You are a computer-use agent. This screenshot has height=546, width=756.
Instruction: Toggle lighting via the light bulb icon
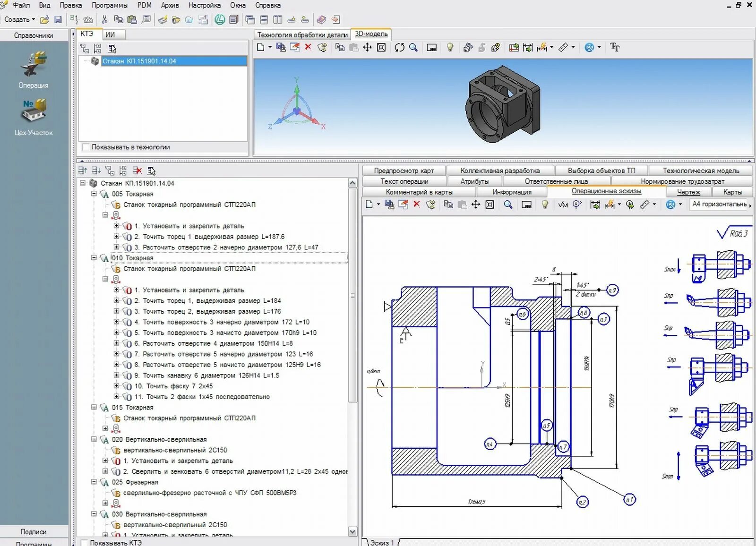tap(450, 47)
